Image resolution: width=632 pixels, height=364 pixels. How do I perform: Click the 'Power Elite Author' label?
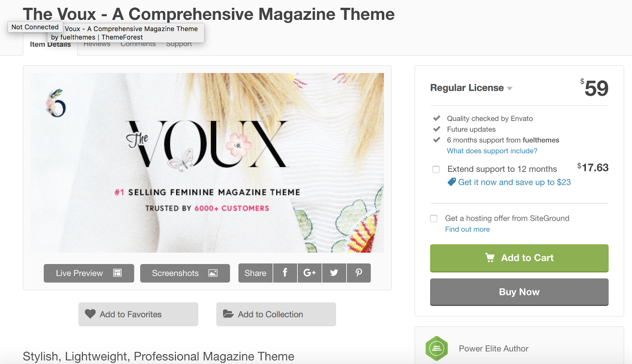[x=493, y=349]
